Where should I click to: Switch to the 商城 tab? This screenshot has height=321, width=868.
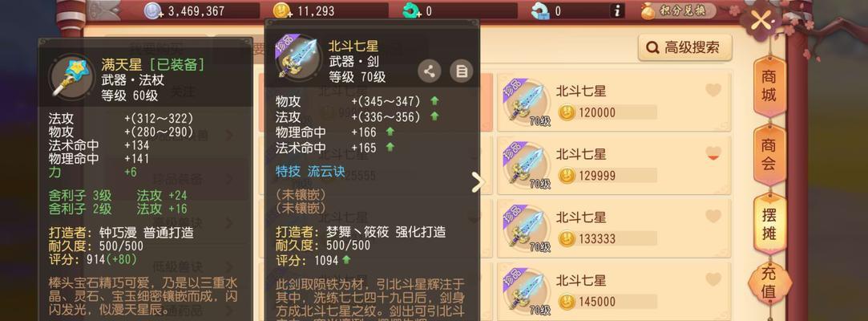click(x=769, y=86)
